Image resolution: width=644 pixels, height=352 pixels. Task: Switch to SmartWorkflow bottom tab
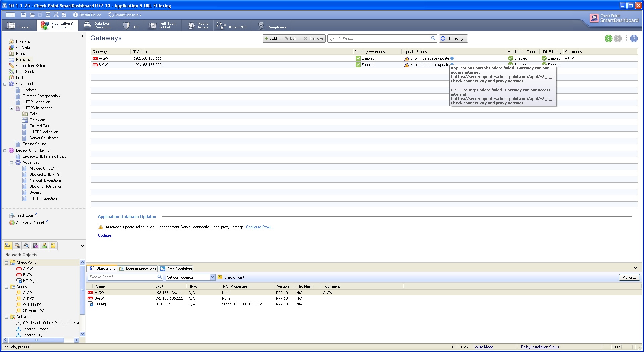point(176,269)
